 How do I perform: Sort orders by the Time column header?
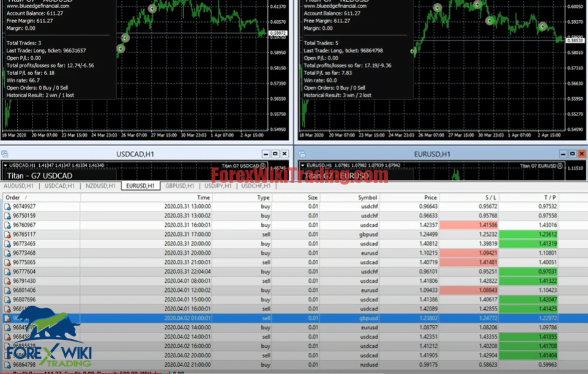(146, 197)
